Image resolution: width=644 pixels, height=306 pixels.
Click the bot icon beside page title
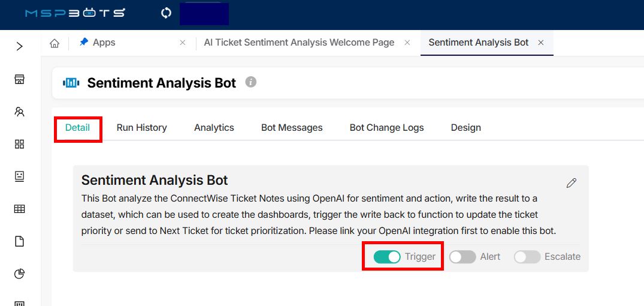pos(71,83)
